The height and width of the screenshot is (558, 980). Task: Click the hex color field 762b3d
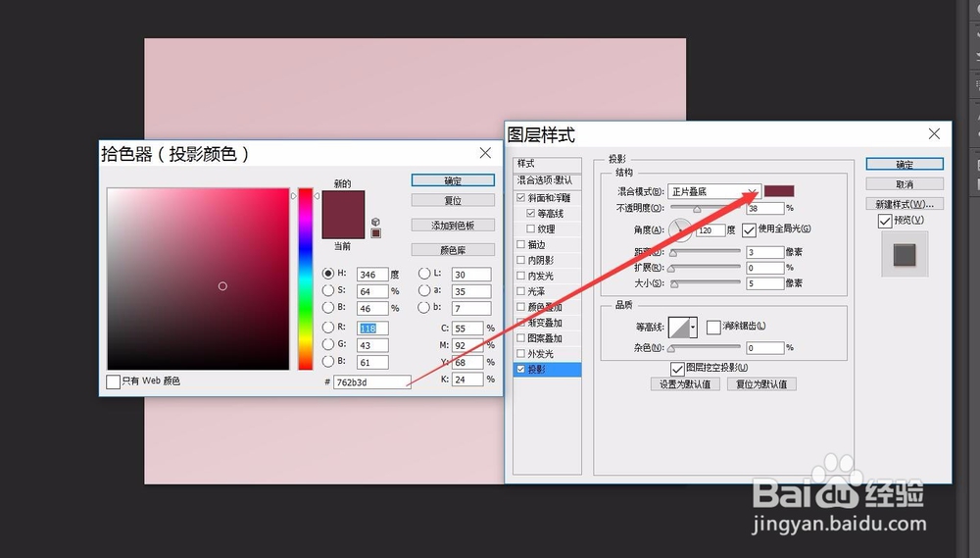tap(371, 381)
